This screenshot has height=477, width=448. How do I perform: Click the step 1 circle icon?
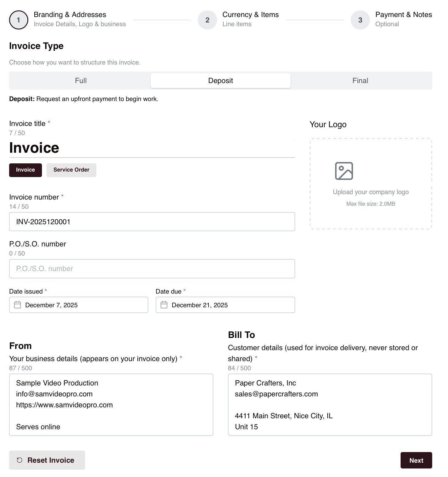(x=19, y=20)
